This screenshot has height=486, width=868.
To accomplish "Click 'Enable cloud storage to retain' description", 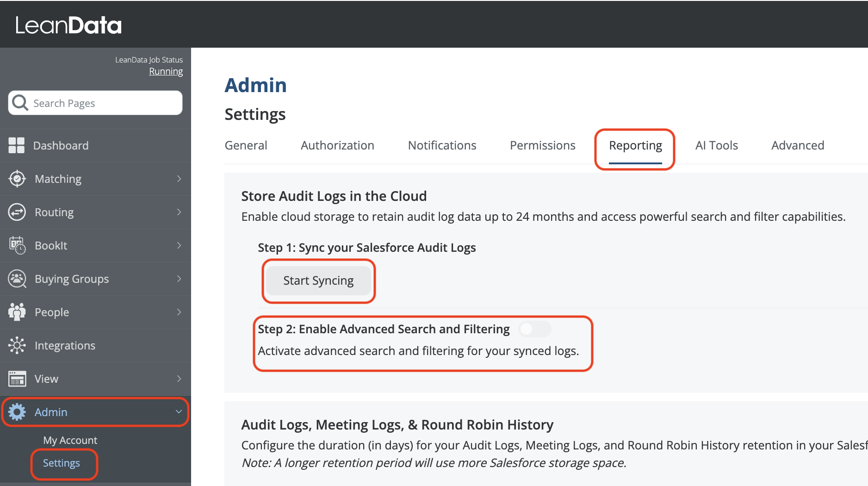I will [x=543, y=217].
